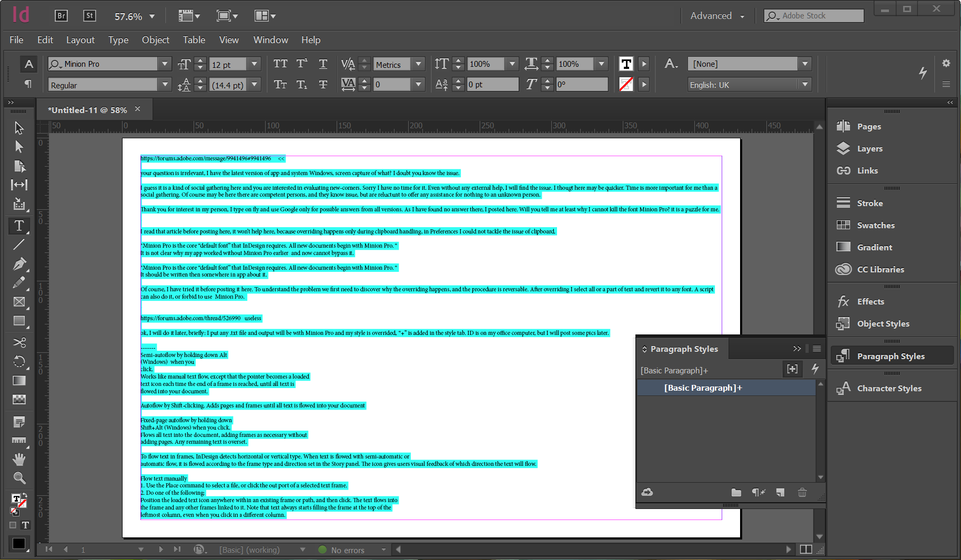
Task: Switch to Paragraph Formatting Controls
Action: 28,84
